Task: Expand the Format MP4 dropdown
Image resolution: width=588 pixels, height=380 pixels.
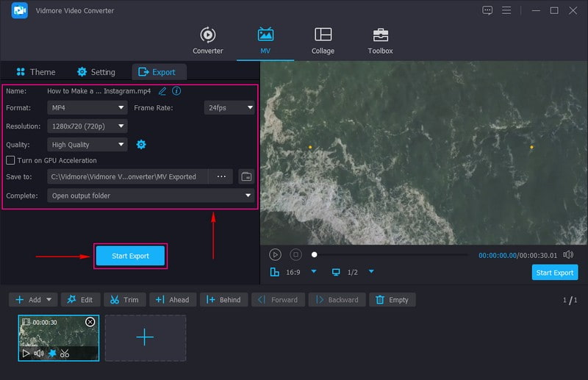Action: pyautogui.click(x=87, y=107)
